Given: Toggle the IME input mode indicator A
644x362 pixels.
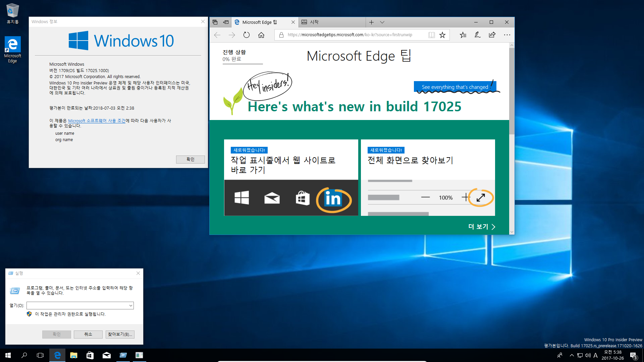Looking at the screenshot, I should click(x=596, y=355).
